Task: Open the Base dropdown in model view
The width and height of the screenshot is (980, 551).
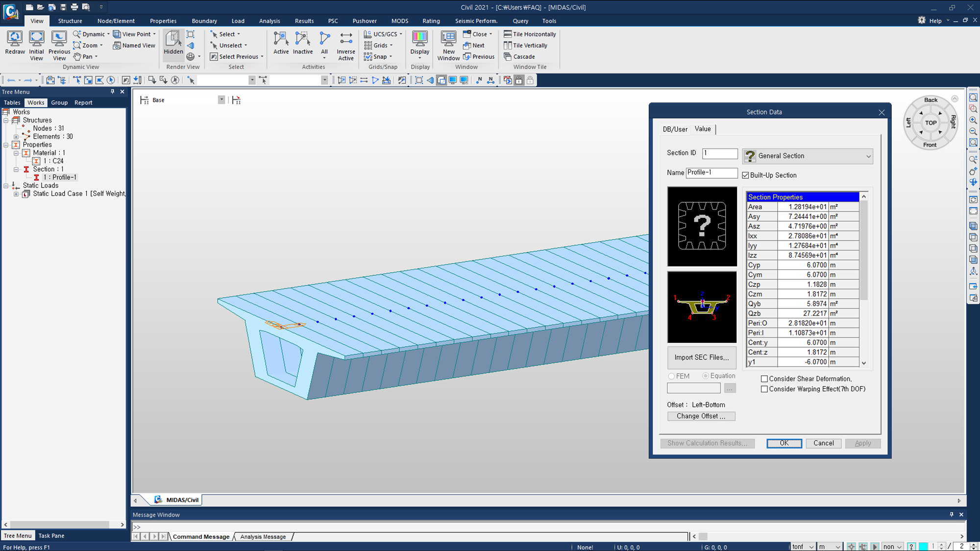Action: coord(221,100)
